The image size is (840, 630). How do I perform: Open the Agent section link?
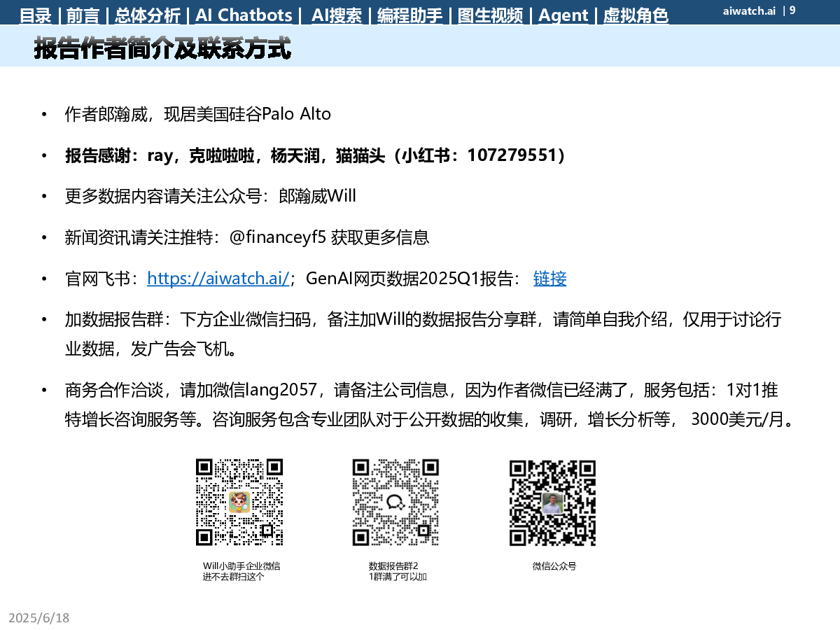pyautogui.click(x=563, y=15)
